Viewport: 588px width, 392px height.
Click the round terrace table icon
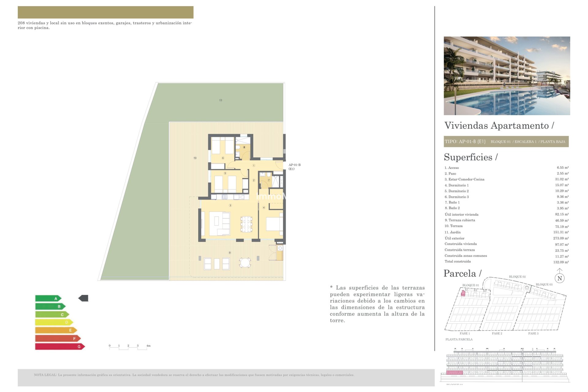[x=245, y=263]
